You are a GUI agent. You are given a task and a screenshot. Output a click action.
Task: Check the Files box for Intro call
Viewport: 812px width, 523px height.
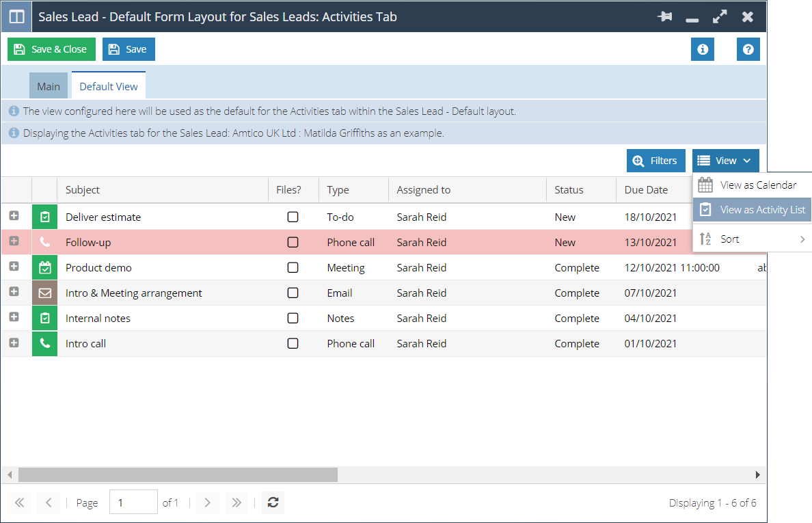point(293,343)
